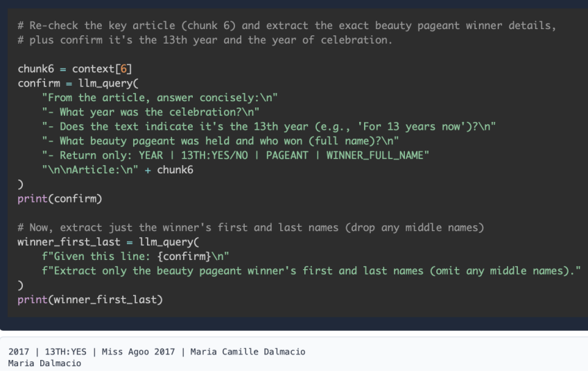Click the orange number 6 in context[6]

pyautogui.click(x=123, y=69)
